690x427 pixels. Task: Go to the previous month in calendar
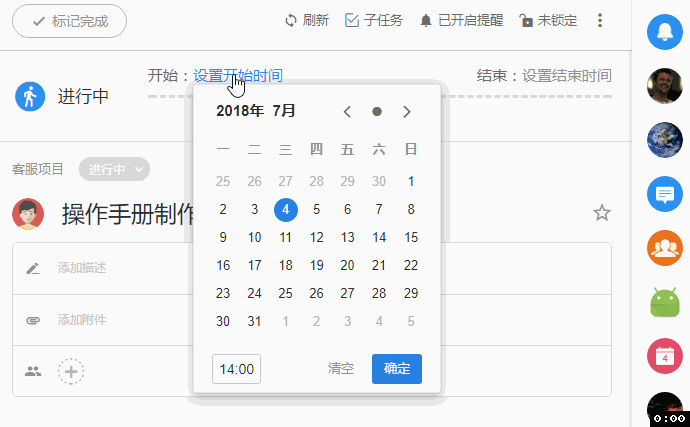tap(347, 112)
